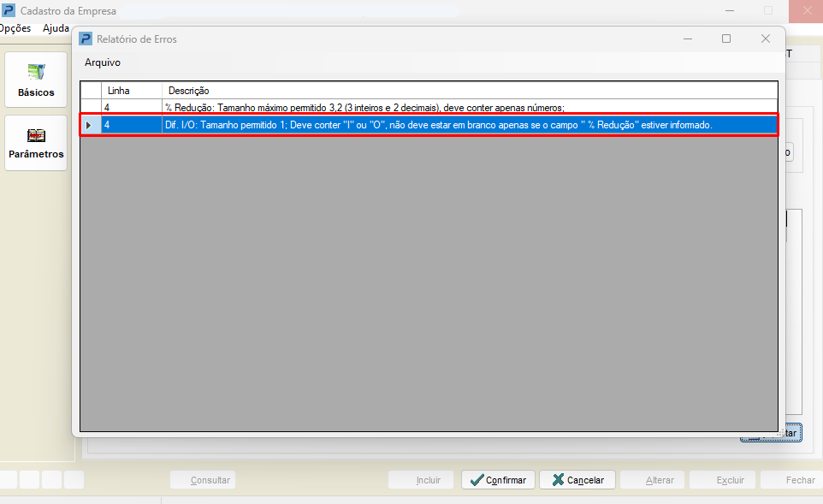This screenshot has width=823, height=504.
Task: Minimize the Cadastro da Empresa window
Action: coord(730,10)
